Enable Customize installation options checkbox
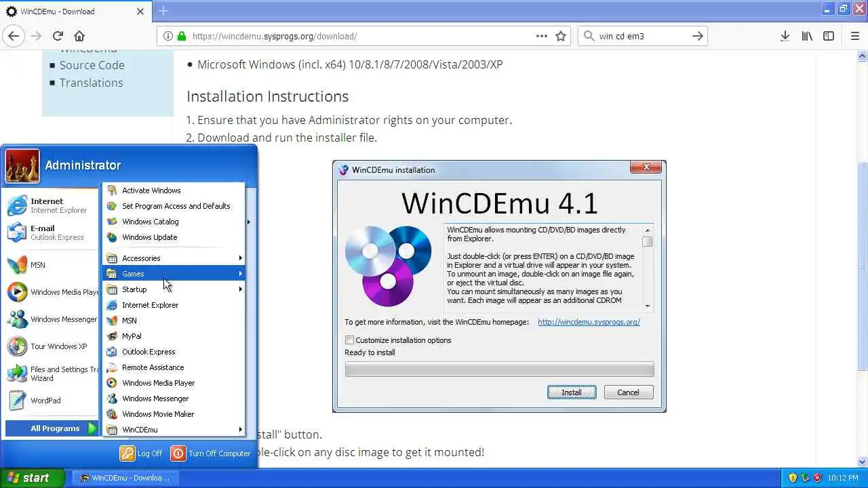This screenshot has width=868, height=488. [x=349, y=340]
